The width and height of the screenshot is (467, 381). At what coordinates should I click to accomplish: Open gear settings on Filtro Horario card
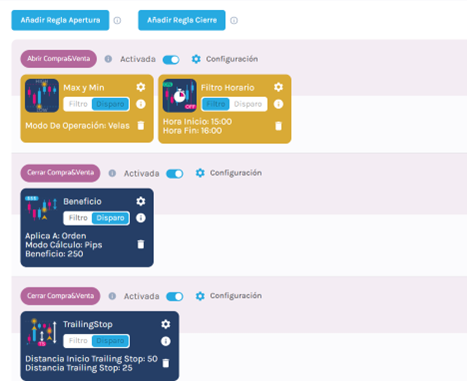[278, 87]
